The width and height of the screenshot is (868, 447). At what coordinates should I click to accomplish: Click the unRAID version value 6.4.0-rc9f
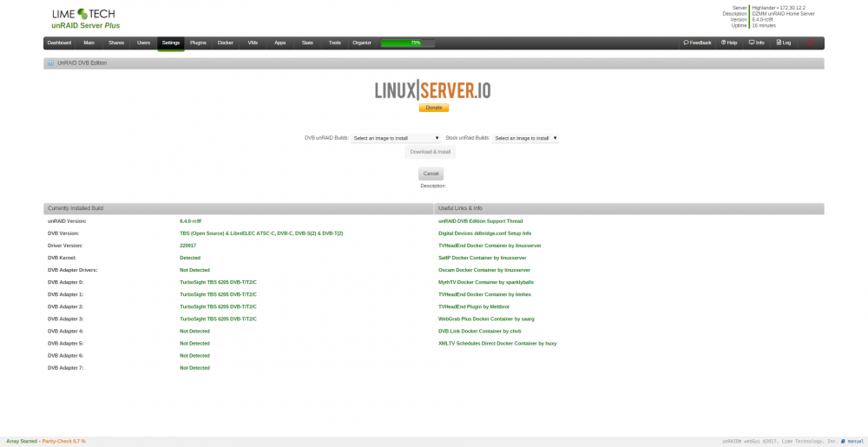tap(190, 221)
